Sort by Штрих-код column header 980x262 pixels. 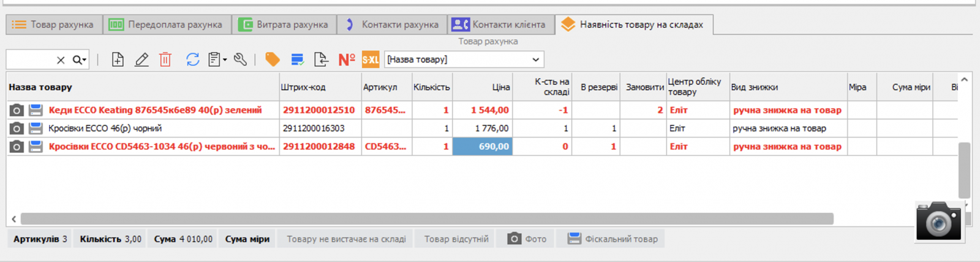(x=320, y=87)
